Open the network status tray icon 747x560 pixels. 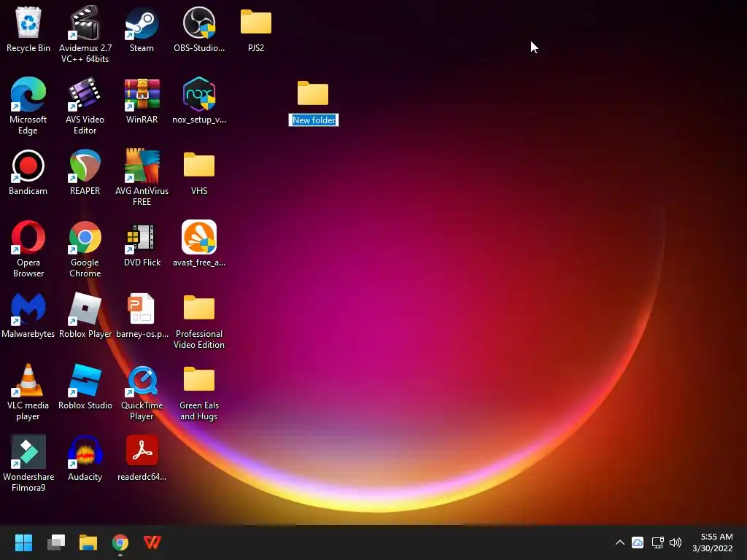[x=657, y=542]
